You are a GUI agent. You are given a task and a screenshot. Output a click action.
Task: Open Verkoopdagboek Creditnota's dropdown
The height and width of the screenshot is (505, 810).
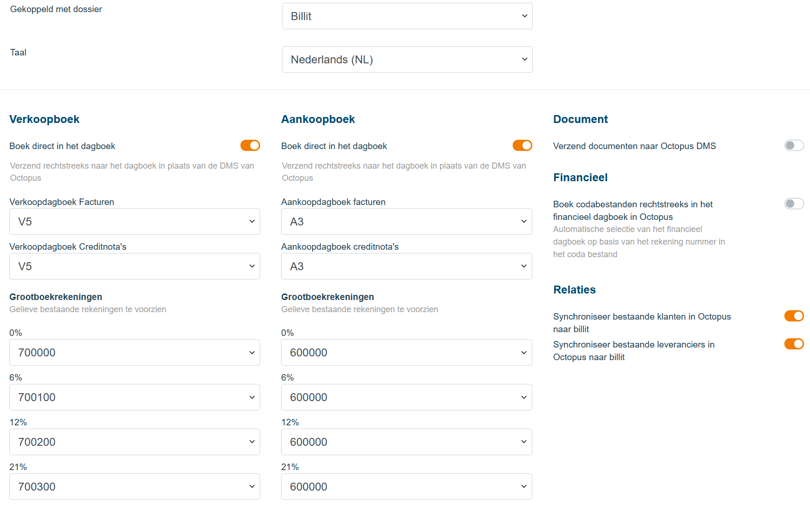pos(134,267)
